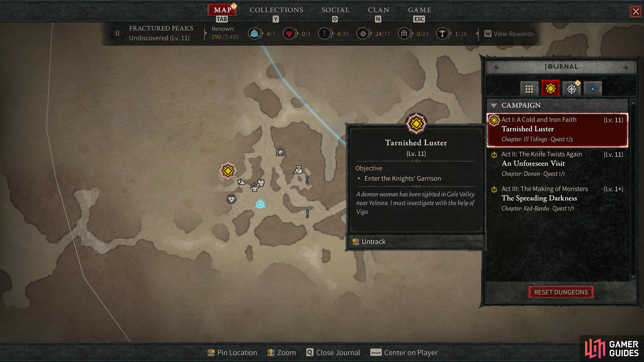Click the Reset Dungeons button
The height and width of the screenshot is (362, 644).
[561, 292]
